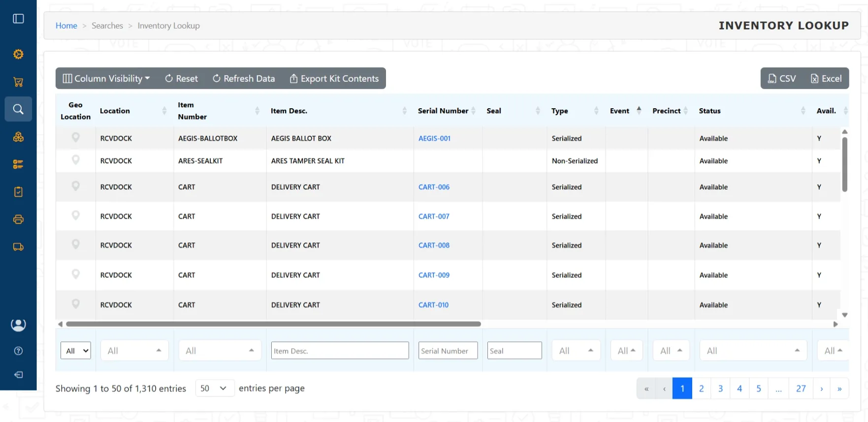The width and height of the screenshot is (868, 422).
Task: Open the user profile icon
Action: pyautogui.click(x=18, y=325)
